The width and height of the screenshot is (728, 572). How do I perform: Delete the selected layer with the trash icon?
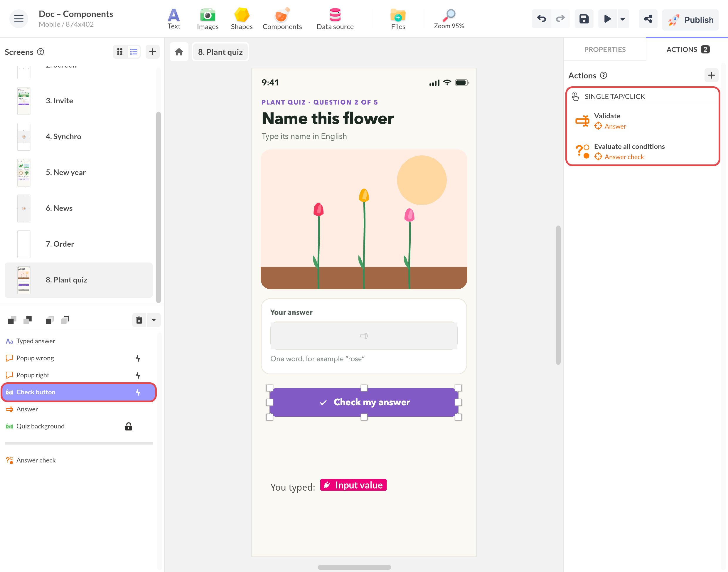click(x=139, y=320)
